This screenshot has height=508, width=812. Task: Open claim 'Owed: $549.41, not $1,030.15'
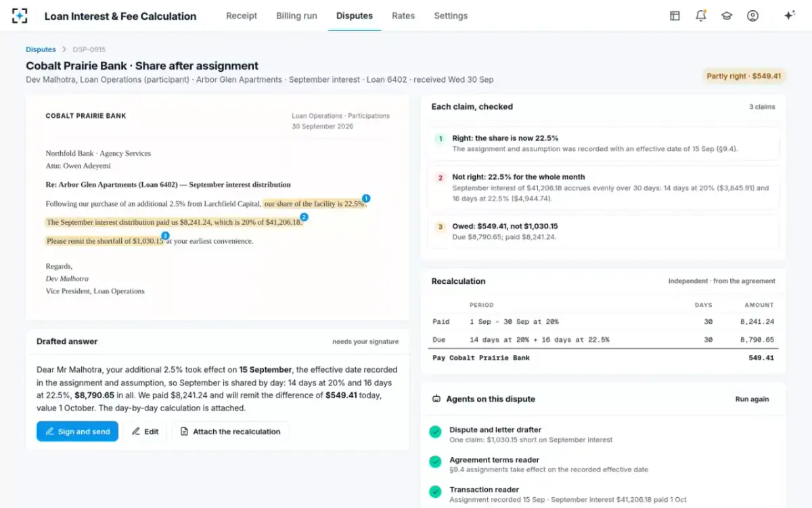pos(603,232)
